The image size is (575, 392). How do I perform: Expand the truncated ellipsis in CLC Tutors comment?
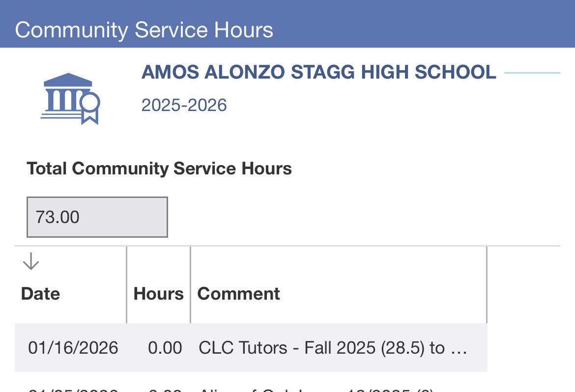tap(459, 348)
